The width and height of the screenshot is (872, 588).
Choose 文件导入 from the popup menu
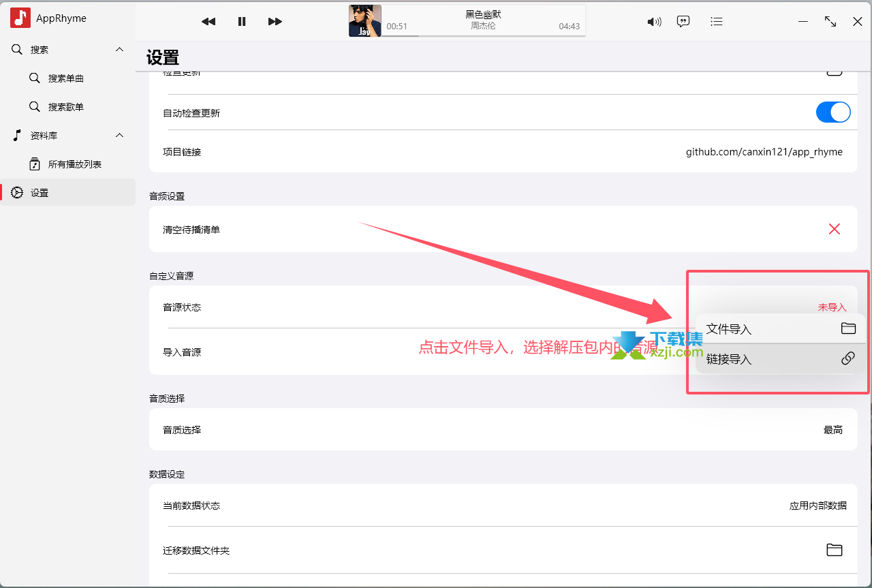[781, 329]
